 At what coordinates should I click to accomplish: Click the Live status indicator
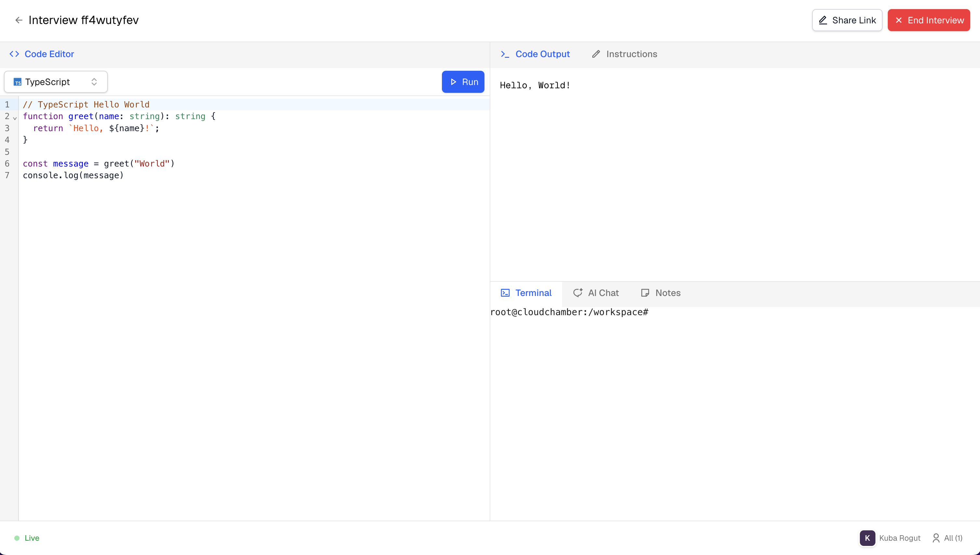27,538
